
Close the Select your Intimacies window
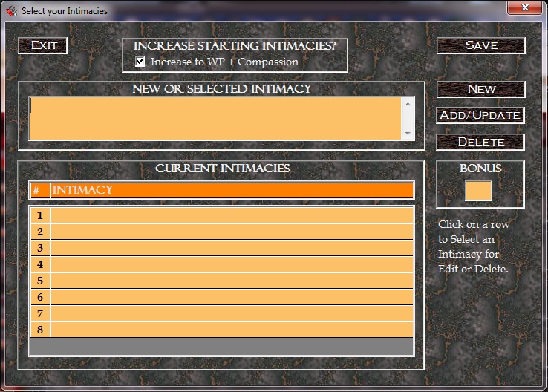point(524,7)
